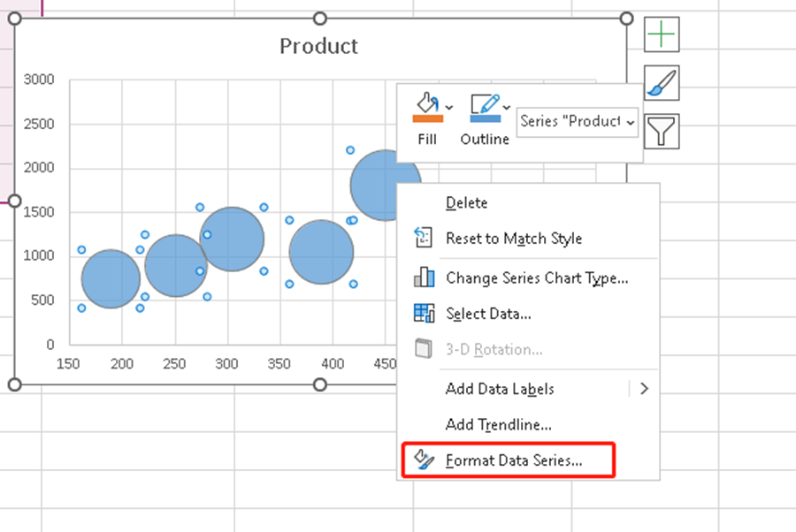Select the leftmost bubble near 200

pos(111,279)
